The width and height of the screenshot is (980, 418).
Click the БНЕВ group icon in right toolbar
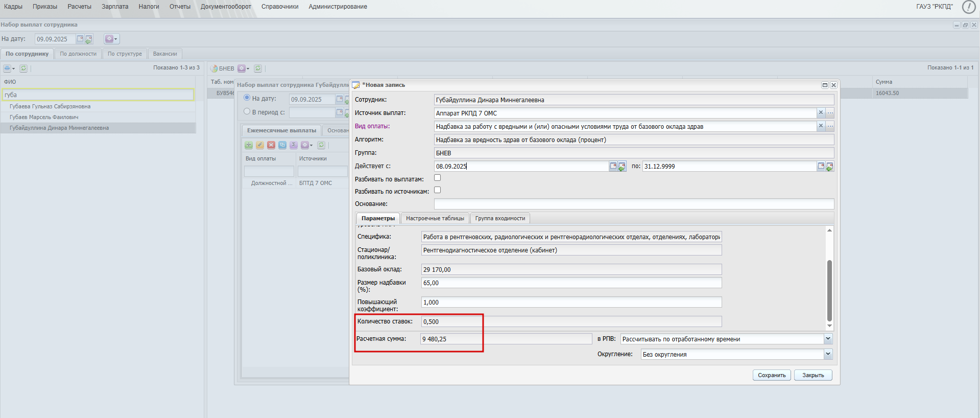214,68
